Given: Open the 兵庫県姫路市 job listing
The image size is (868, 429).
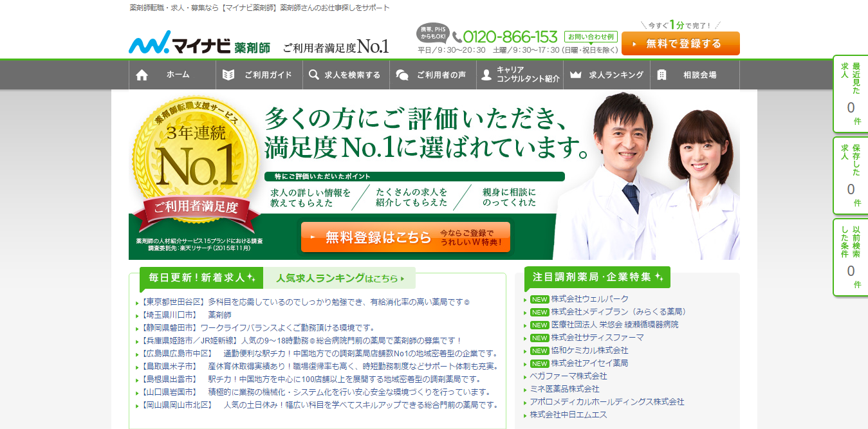Looking at the screenshot, I should tap(302, 340).
